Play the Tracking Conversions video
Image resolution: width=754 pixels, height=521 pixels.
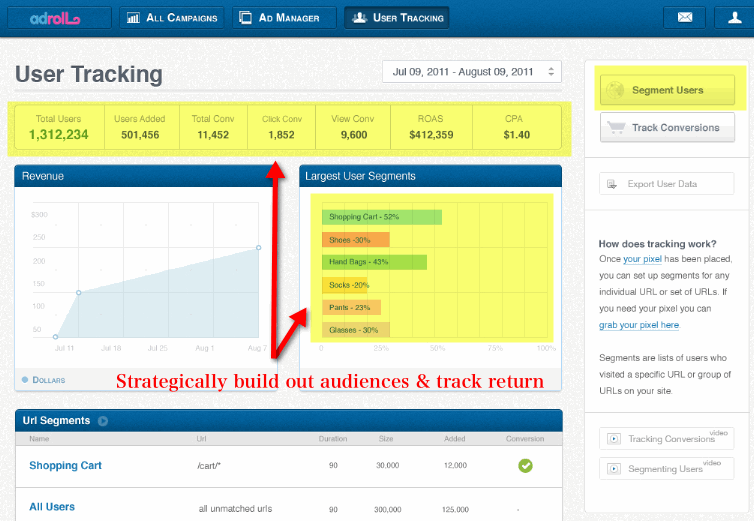pyautogui.click(x=666, y=439)
